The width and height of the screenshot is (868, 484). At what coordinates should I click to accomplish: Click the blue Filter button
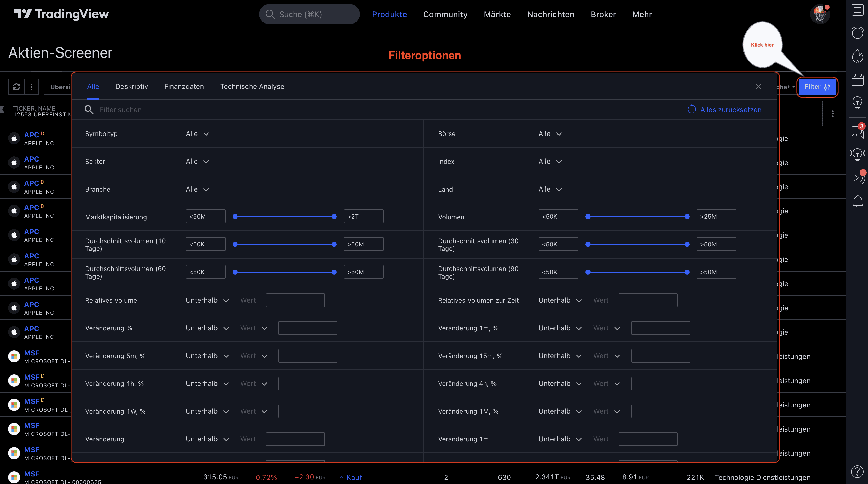point(817,87)
